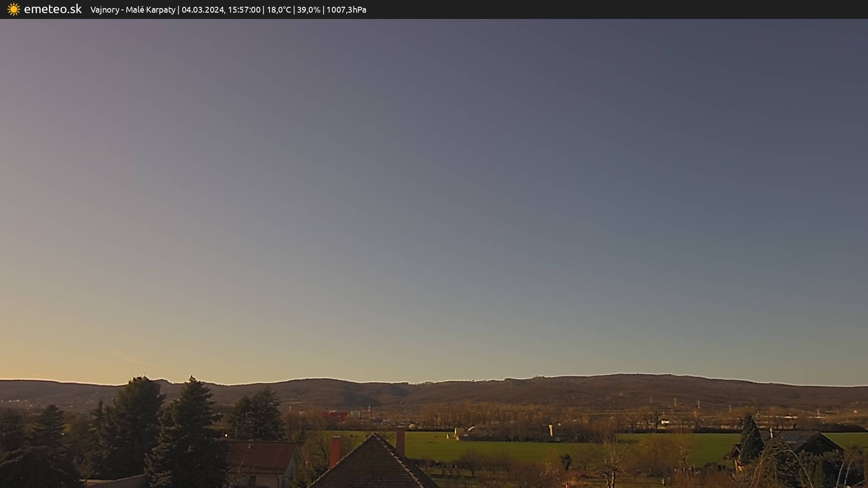Image resolution: width=868 pixels, height=488 pixels.
Task: Click the faint contrail streak in sky
Action: (x=133, y=359)
